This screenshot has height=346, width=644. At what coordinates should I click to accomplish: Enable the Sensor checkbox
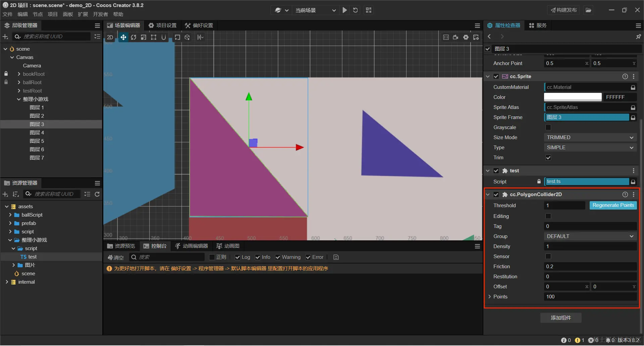pos(548,256)
